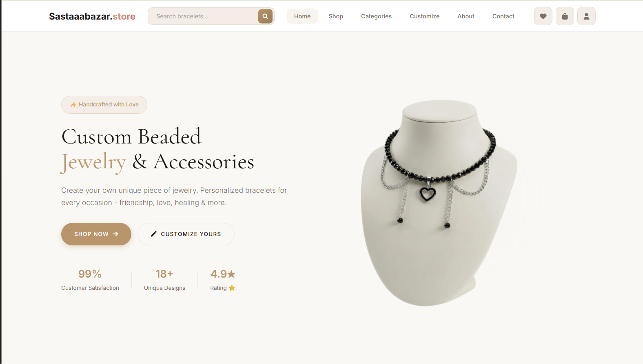This screenshot has height=364, width=643.
Task: Focus the Search bracelets input field
Action: click(203, 16)
